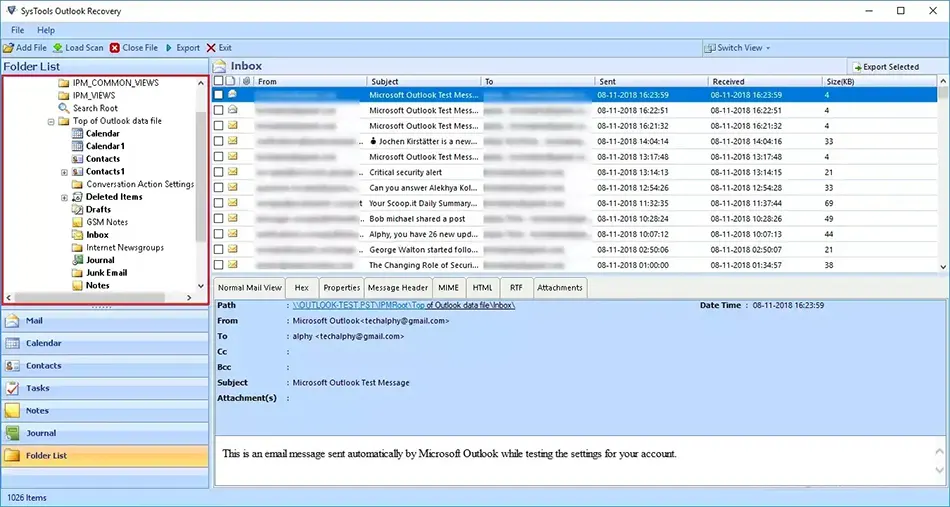Click the Contacts icon in navigation pane
Screen dimensions: 950x507
point(12,366)
